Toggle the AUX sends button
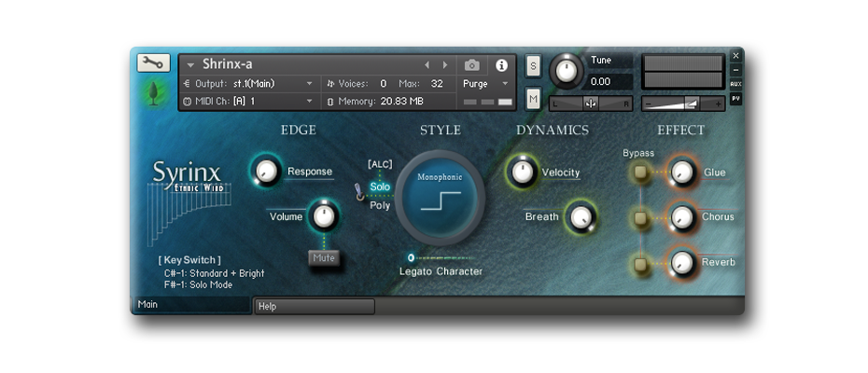The height and width of the screenshot is (373, 868). [735, 84]
